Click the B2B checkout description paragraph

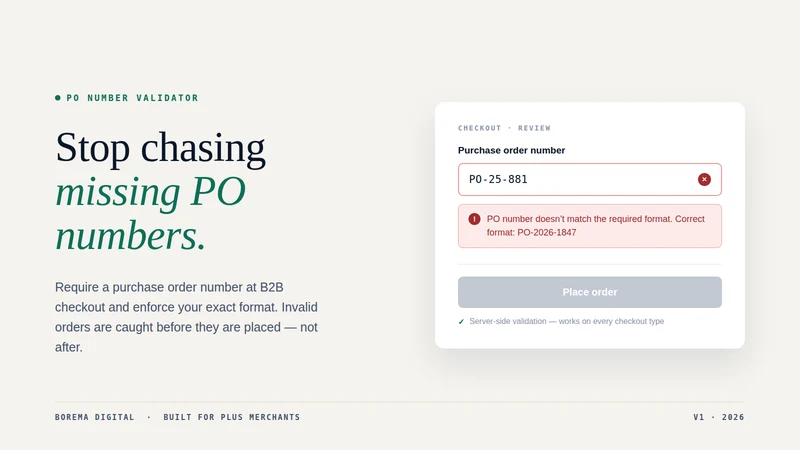pos(186,317)
